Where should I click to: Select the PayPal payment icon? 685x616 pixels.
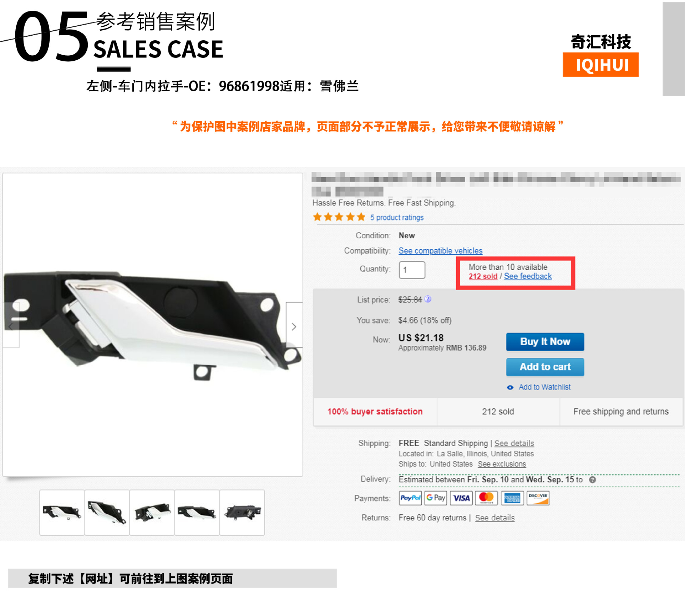coord(410,498)
